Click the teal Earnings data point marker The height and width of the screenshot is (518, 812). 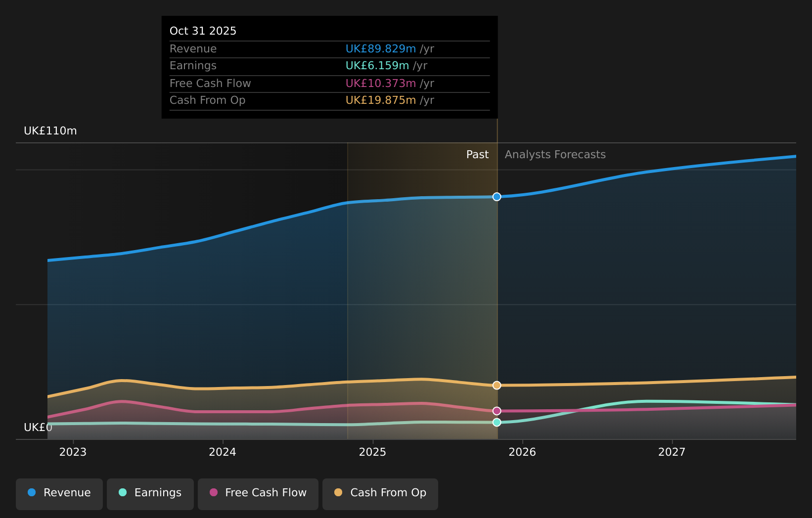(x=497, y=422)
